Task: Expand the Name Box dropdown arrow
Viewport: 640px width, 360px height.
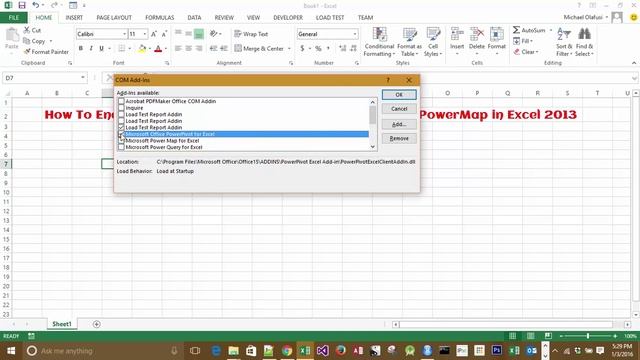Action: click(x=82, y=78)
